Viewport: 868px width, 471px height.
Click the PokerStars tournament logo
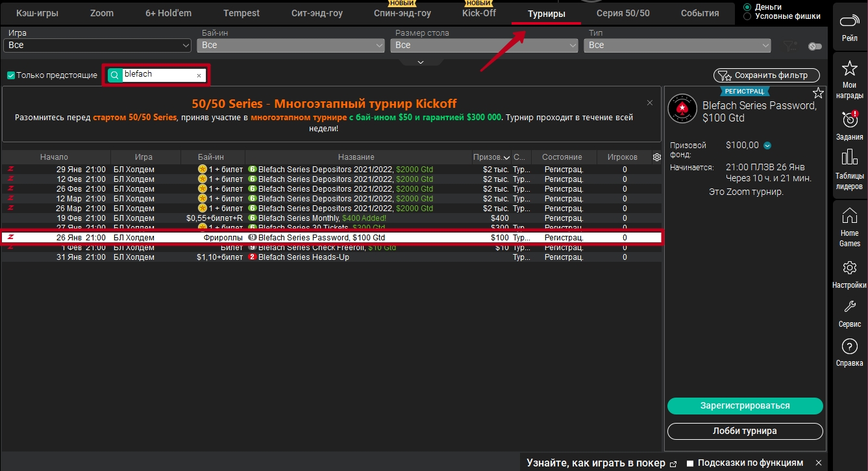click(x=682, y=107)
